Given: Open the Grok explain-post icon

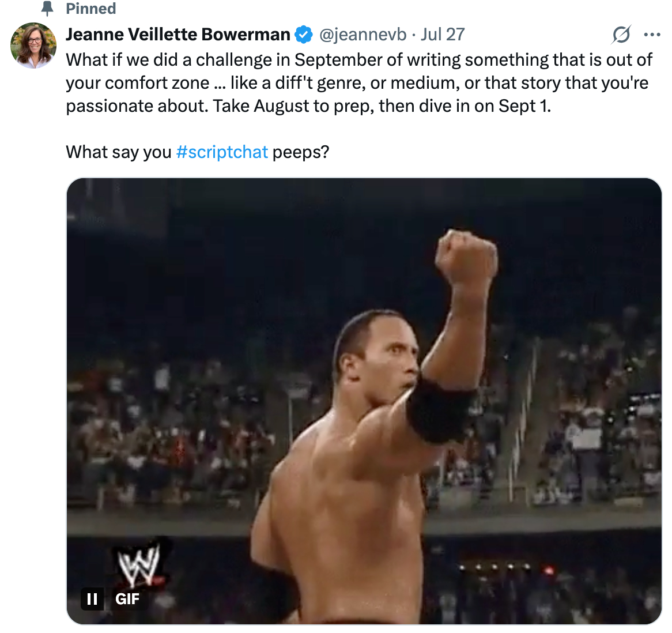Looking at the screenshot, I should [621, 35].
